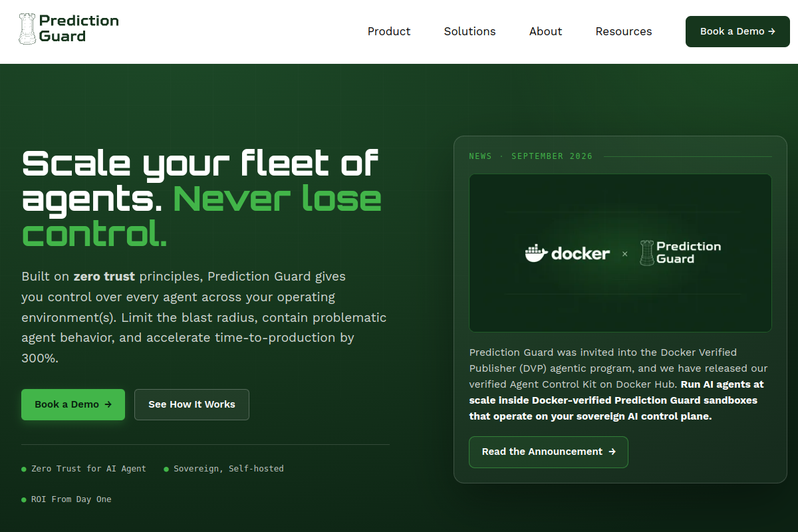Click the bold 'Run AI agents at scale' sentence

point(616,400)
